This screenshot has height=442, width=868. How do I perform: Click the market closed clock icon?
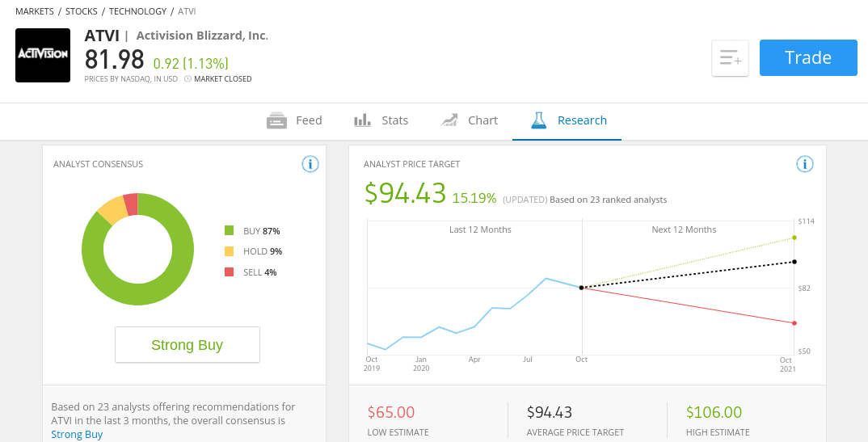pyautogui.click(x=188, y=79)
